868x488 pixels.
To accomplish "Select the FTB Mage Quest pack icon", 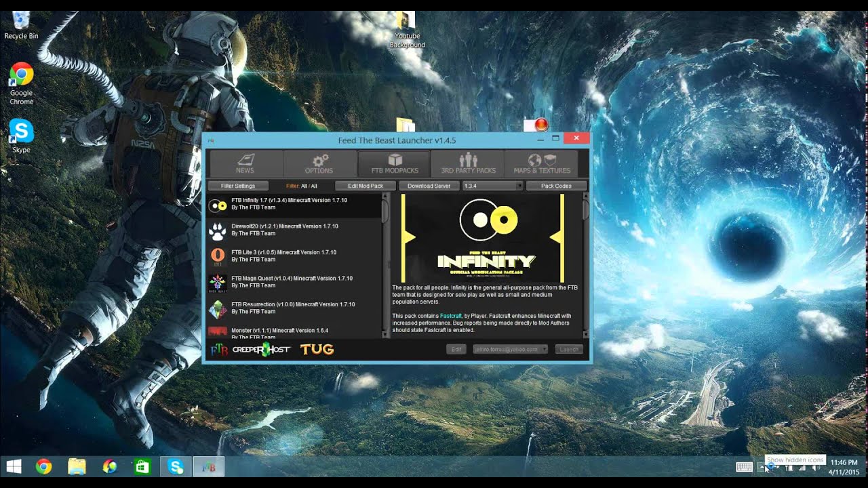I will (x=218, y=283).
